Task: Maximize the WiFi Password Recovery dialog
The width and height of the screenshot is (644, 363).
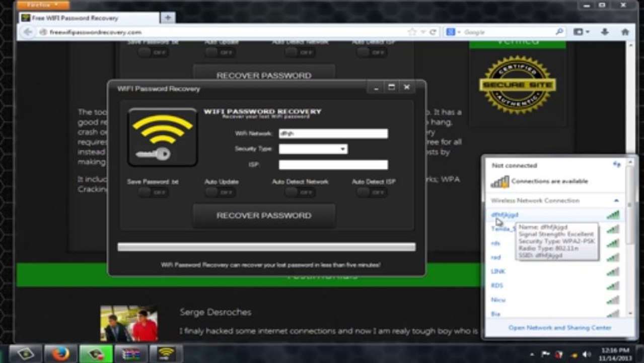Action: coord(391,87)
